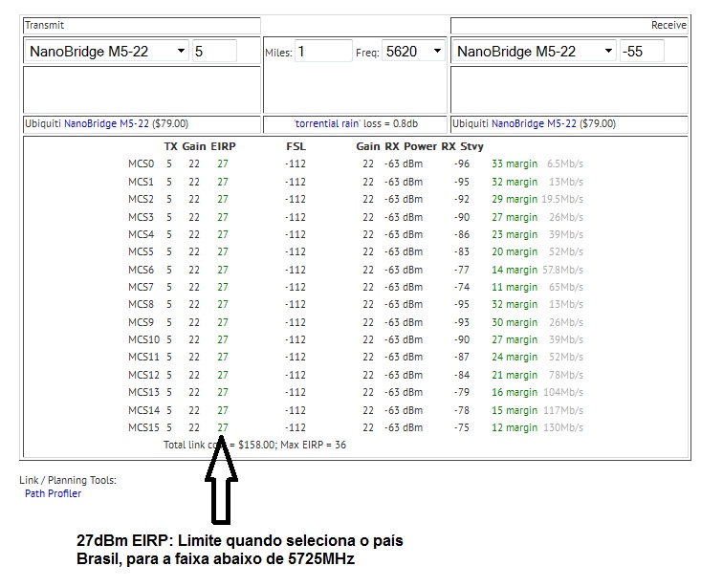Click the Transmit header box
Image resolution: width=701 pixels, height=588 pixels.
142,26
